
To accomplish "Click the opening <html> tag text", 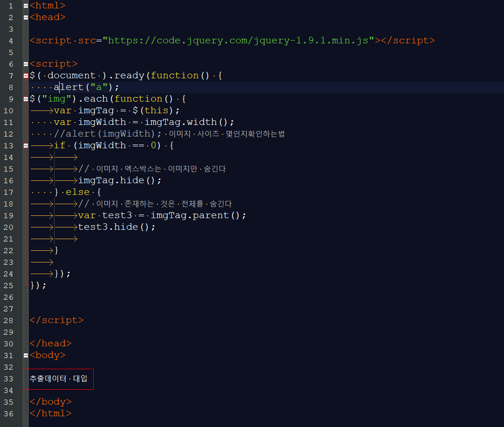I will click(48, 6).
